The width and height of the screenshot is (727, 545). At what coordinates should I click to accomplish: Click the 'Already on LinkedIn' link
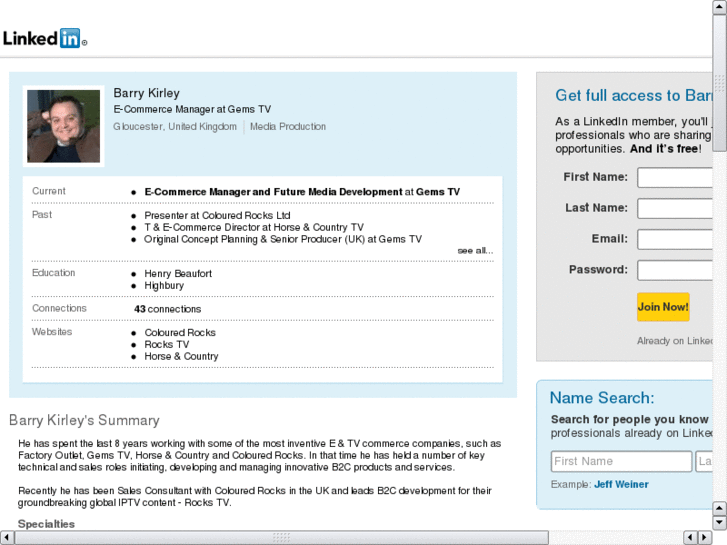[675, 341]
